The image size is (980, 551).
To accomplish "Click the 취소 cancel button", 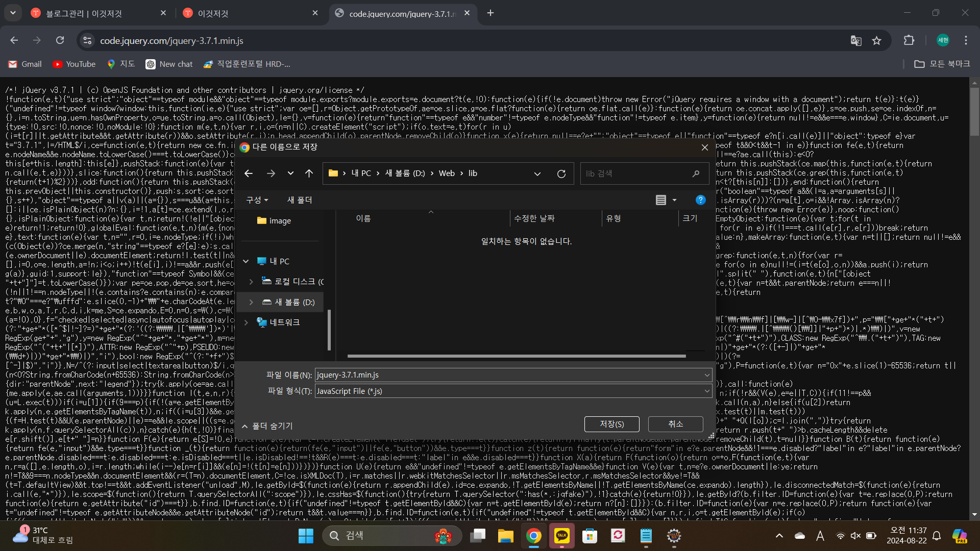I will [675, 424].
